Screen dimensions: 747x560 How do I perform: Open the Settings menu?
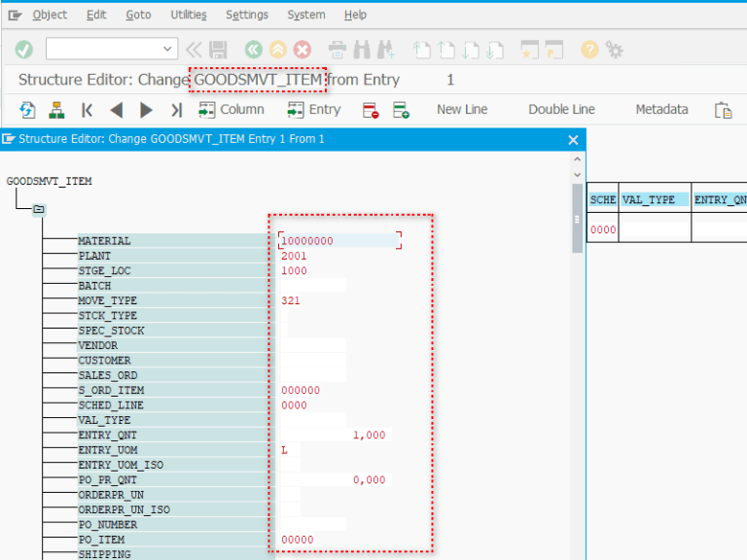[x=247, y=15]
